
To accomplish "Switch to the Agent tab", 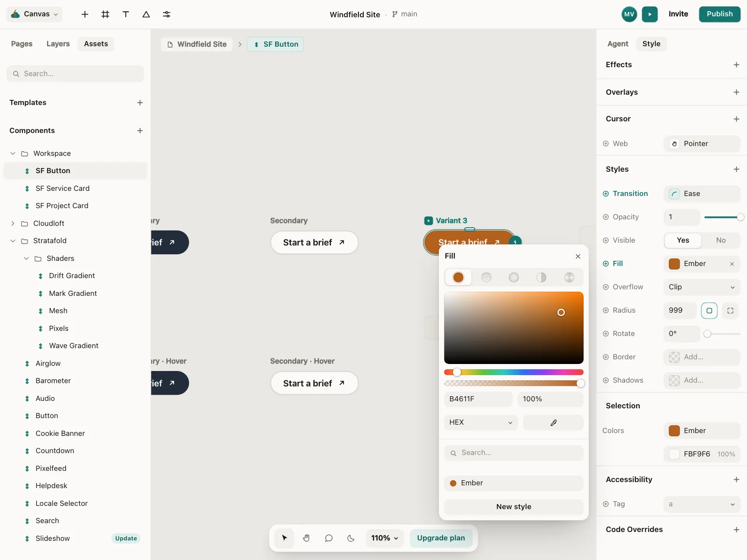I will pyautogui.click(x=618, y=44).
